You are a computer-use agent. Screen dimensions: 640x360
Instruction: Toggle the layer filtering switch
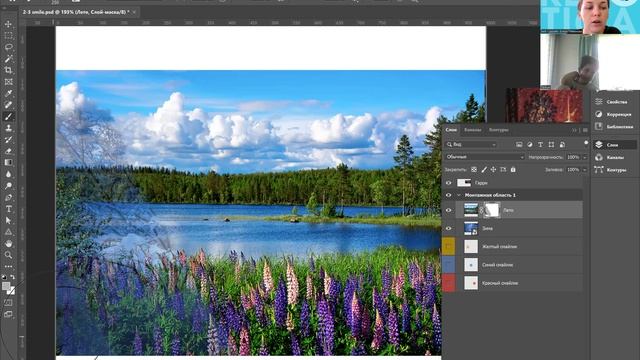tap(586, 143)
